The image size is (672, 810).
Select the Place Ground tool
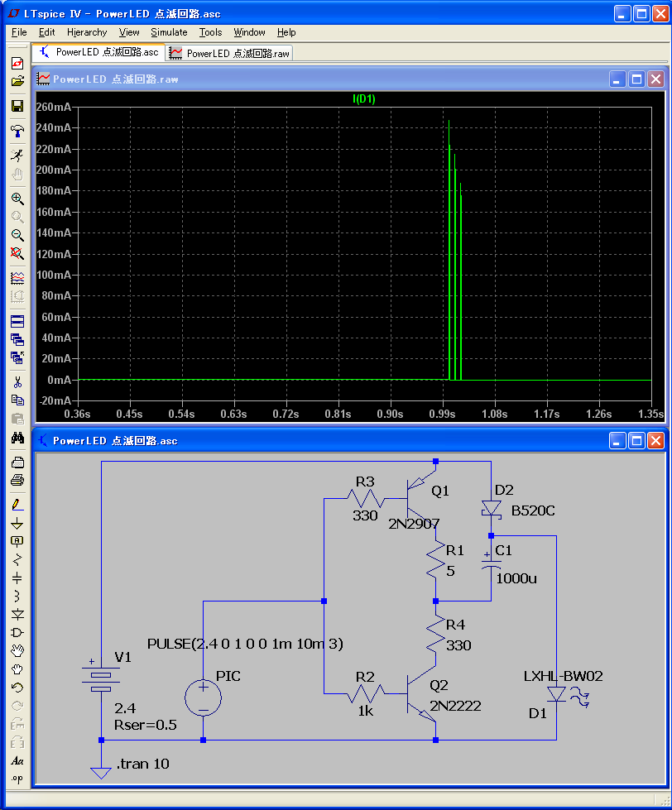point(17,524)
